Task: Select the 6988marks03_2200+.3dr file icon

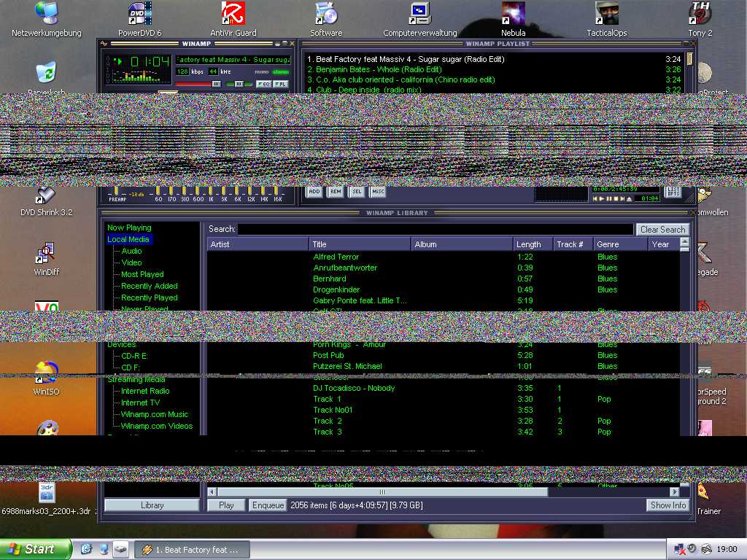Action: [x=46, y=499]
